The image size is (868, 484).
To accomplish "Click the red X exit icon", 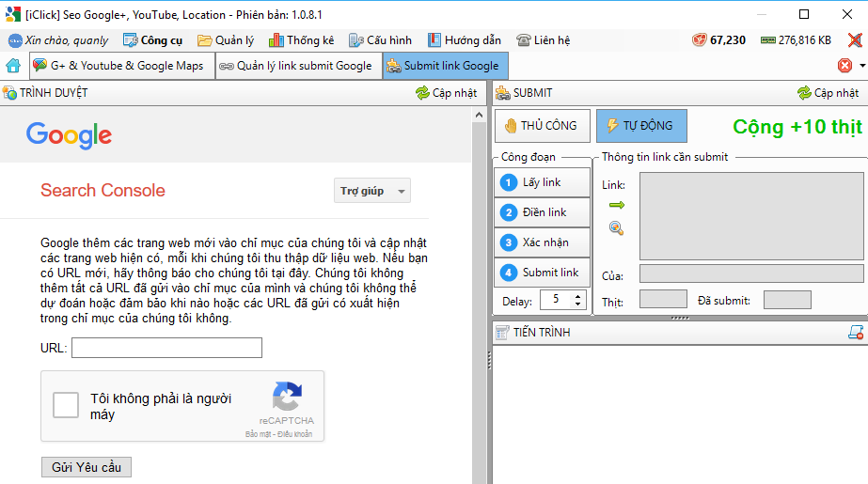I will (x=855, y=39).
